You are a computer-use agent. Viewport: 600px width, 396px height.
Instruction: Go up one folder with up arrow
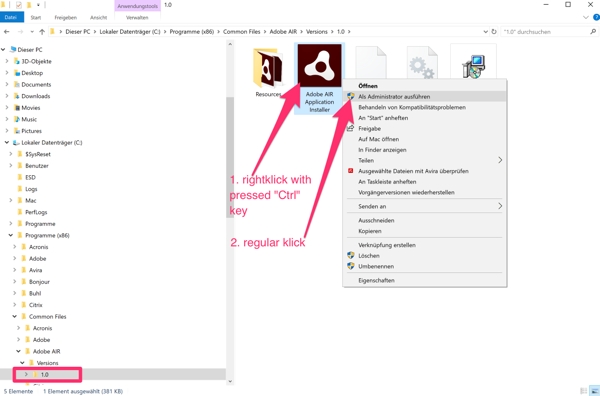(42, 32)
